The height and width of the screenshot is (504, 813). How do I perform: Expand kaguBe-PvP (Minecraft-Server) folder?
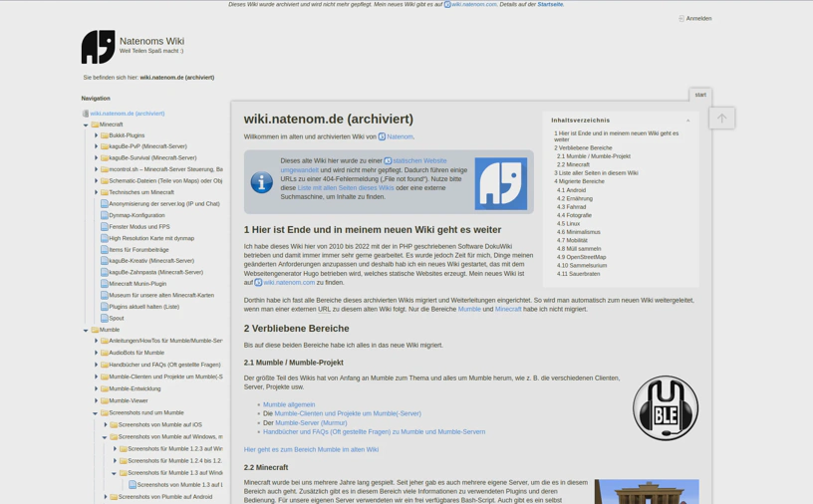96,146
